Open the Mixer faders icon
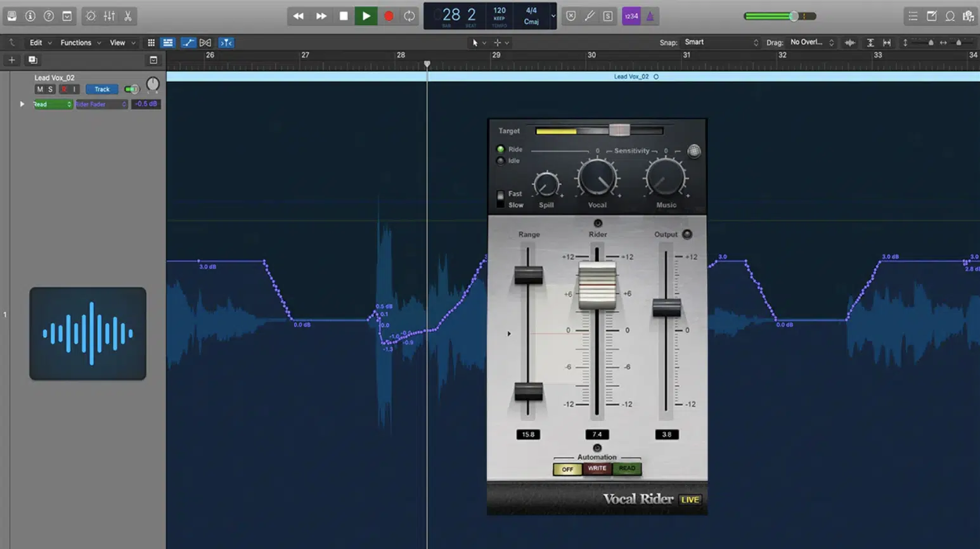980x549 pixels. [x=109, y=16]
